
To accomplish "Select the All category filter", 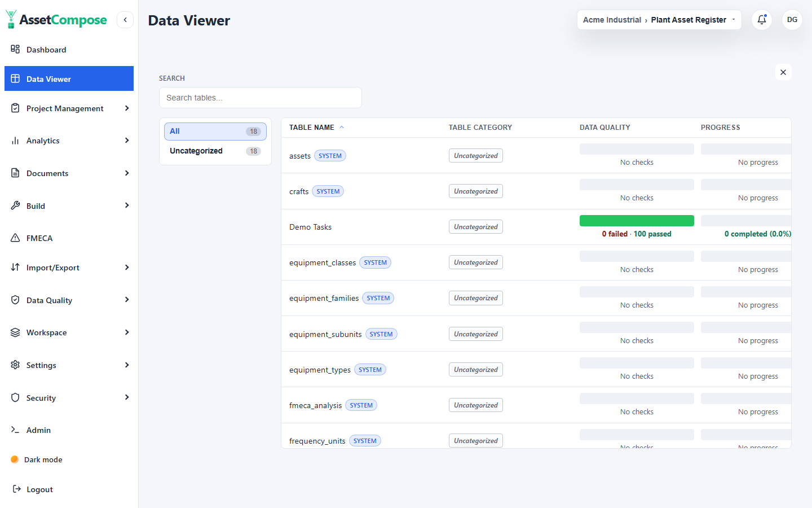I will [x=215, y=132].
